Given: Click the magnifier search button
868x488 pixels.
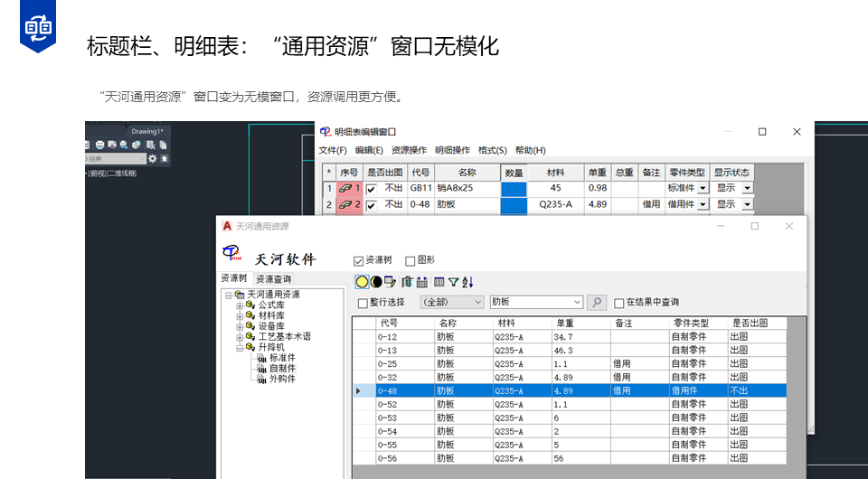Looking at the screenshot, I should pyautogui.click(x=597, y=302).
